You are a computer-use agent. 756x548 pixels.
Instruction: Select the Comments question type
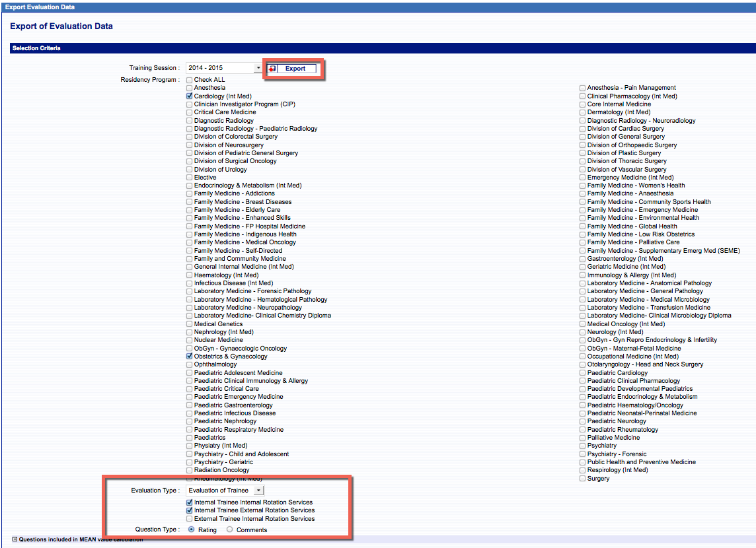pos(230,530)
